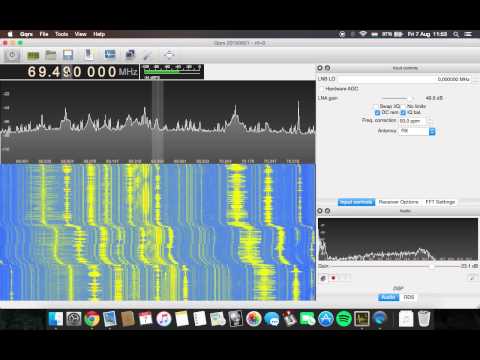
Task: Open the configure I/O devices toolbar icon
Action: point(33,55)
